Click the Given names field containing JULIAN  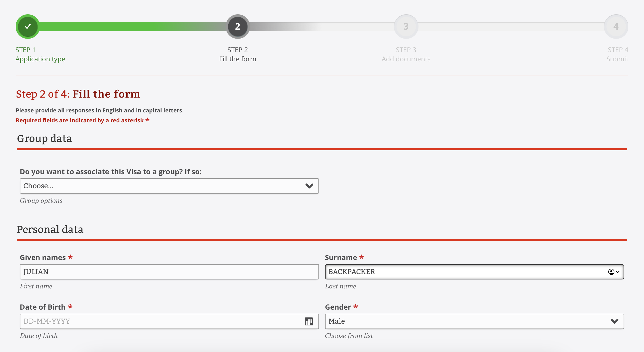click(169, 272)
